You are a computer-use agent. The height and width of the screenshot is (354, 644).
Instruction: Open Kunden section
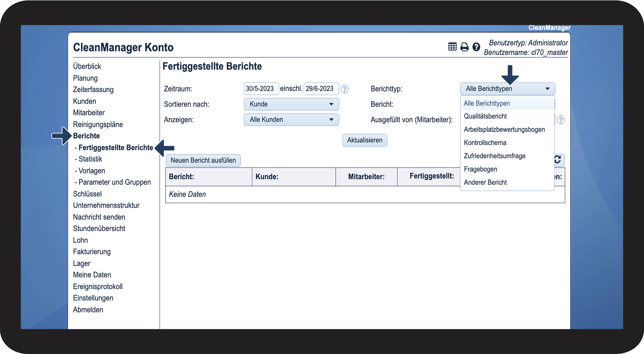pyautogui.click(x=85, y=101)
